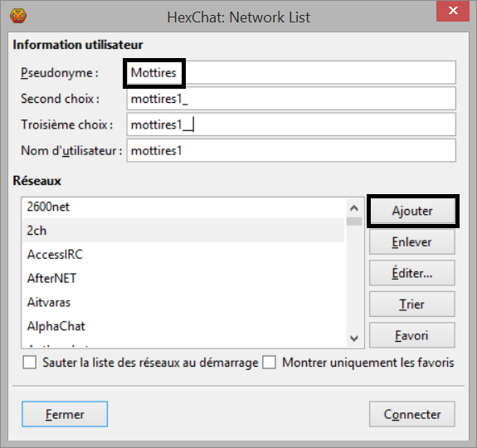Select the Nom d'utilisateur text field
The width and height of the screenshot is (477, 448).
tap(291, 150)
